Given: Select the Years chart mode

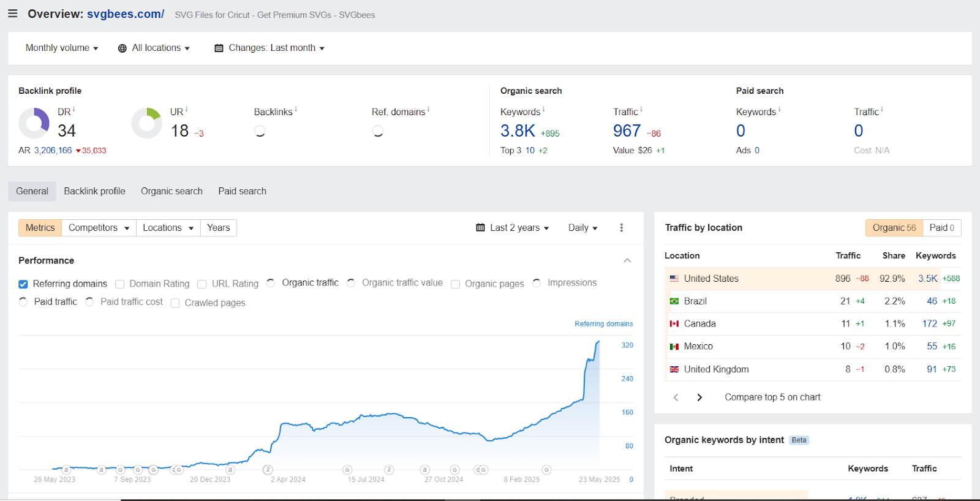Looking at the screenshot, I should (218, 228).
